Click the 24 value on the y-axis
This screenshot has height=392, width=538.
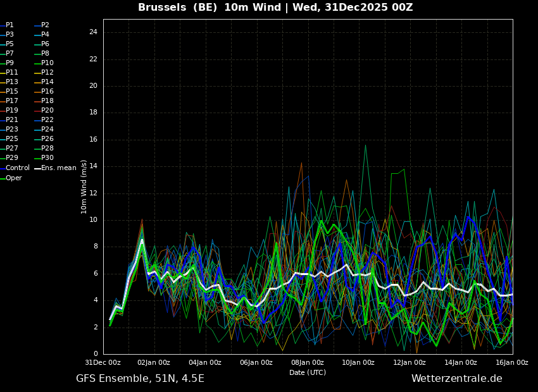tap(93, 32)
